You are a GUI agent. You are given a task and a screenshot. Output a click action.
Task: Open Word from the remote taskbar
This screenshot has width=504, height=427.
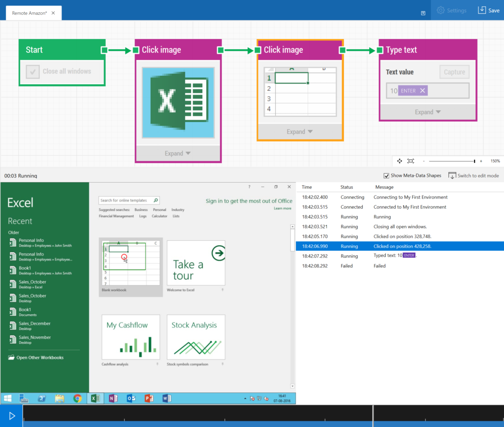(166, 398)
